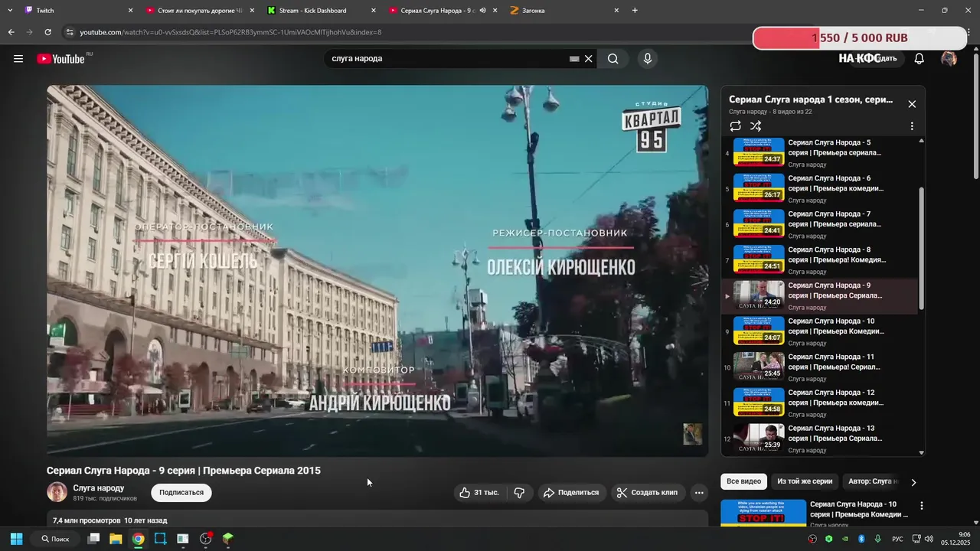Play playlist item 7 серия
Screen dimensions: 980x551
pos(820,224)
